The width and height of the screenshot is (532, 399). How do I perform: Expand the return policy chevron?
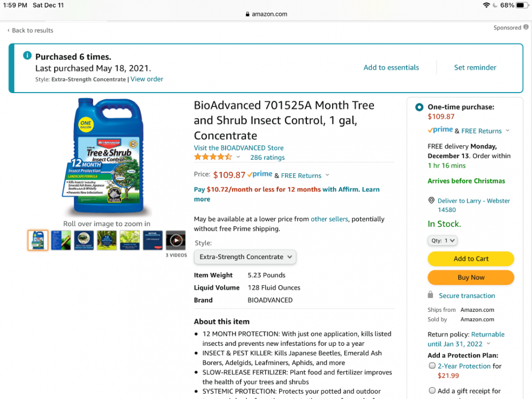pyautogui.click(x=488, y=343)
